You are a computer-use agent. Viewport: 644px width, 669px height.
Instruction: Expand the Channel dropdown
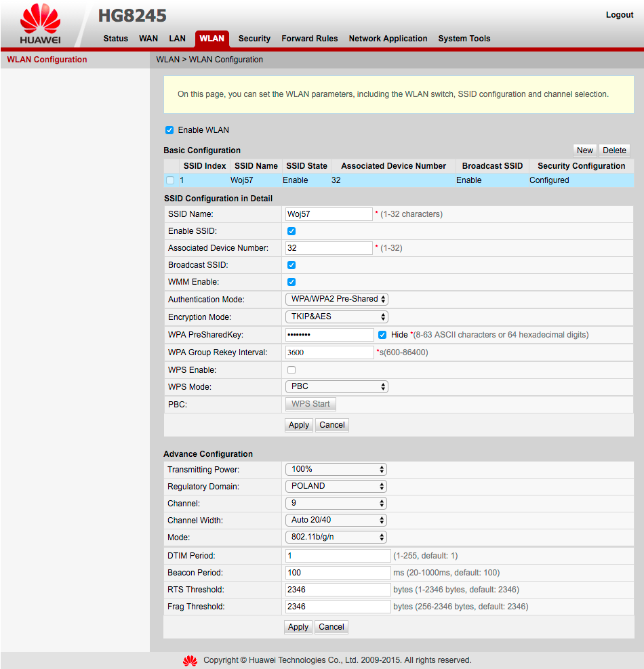coord(336,504)
